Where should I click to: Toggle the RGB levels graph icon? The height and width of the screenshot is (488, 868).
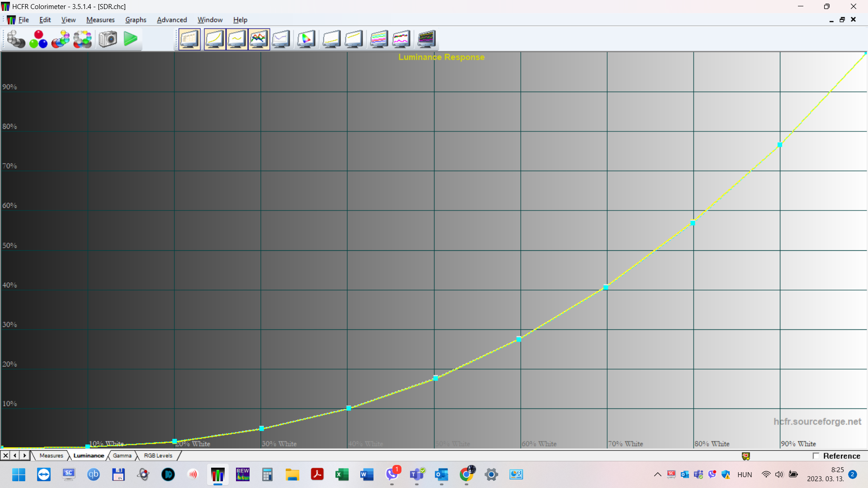point(259,39)
